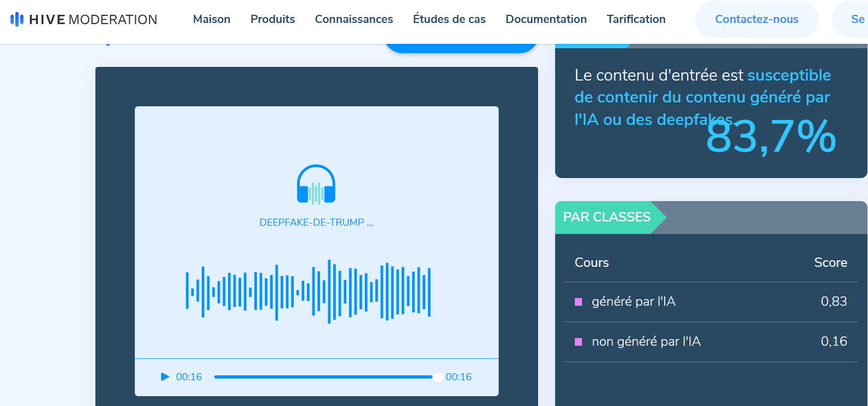
Task: Open the Produits navigation menu
Action: (272, 19)
